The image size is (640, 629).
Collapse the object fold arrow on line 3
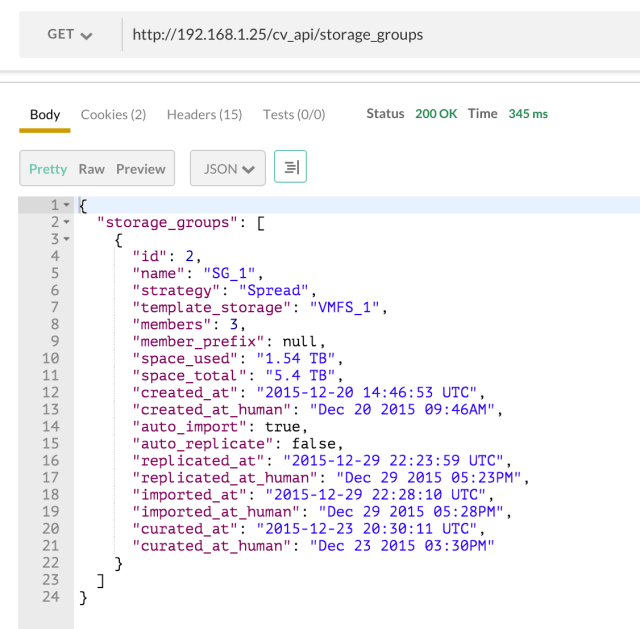click(67, 239)
